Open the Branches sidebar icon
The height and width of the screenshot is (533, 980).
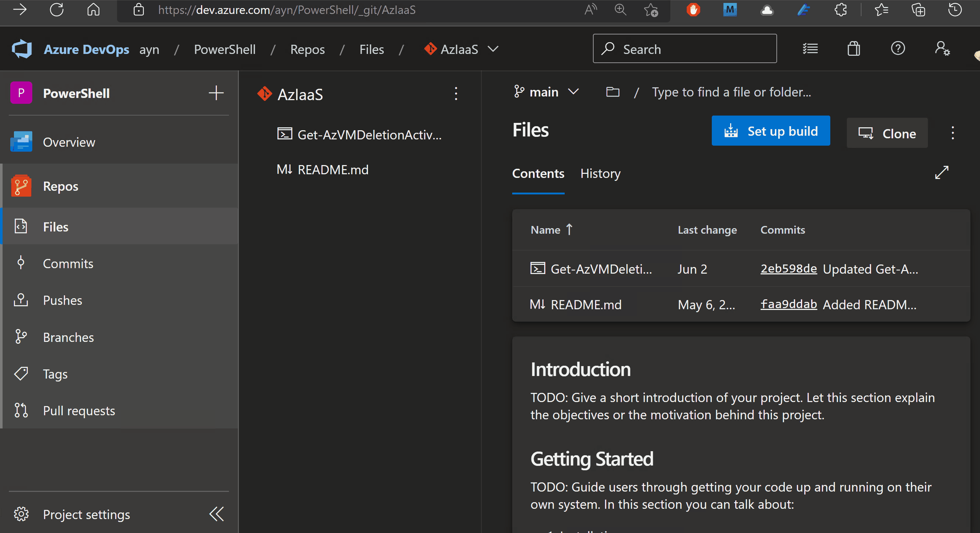pyautogui.click(x=21, y=337)
